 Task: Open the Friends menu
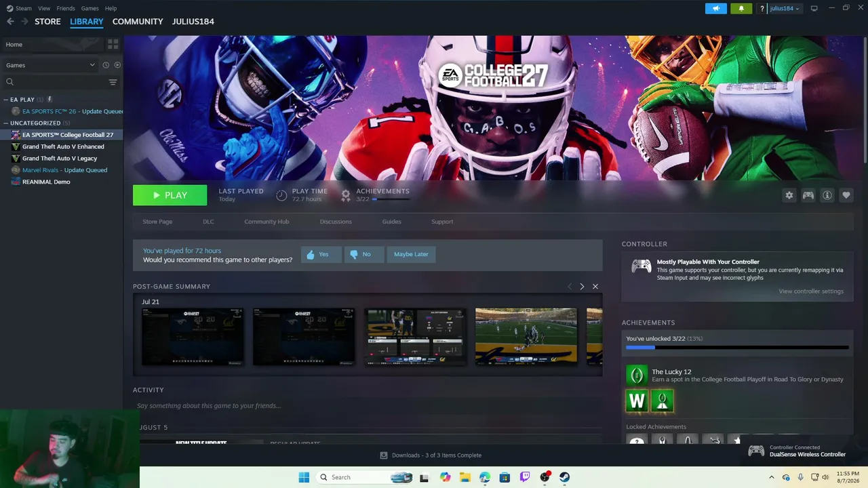[x=66, y=8]
